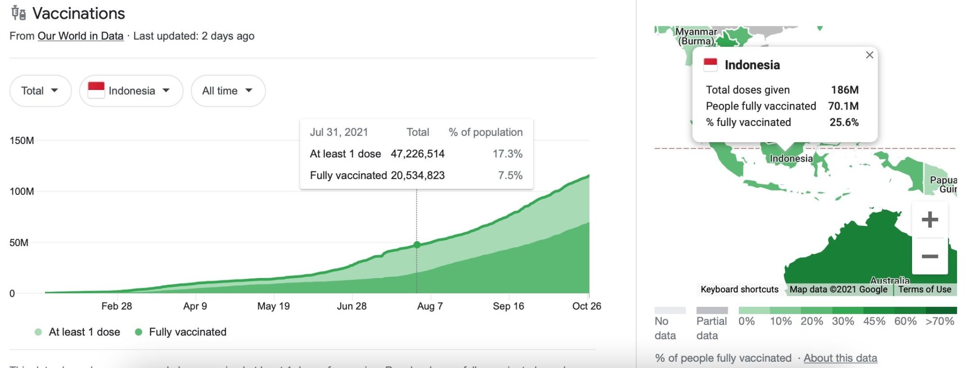Zoom out of the map
Image resolution: width=980 pixels, height=368 pixels.
point(929,256)
